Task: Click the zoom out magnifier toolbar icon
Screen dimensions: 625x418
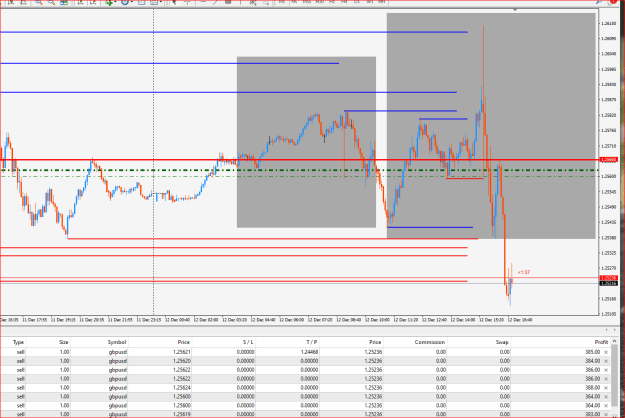Action: (51, 2)
